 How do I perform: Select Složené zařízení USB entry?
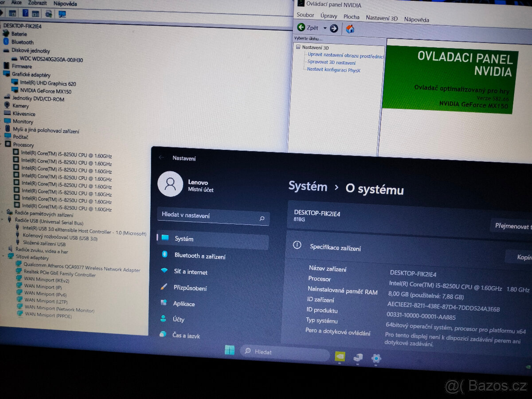[x=44, y=243]
